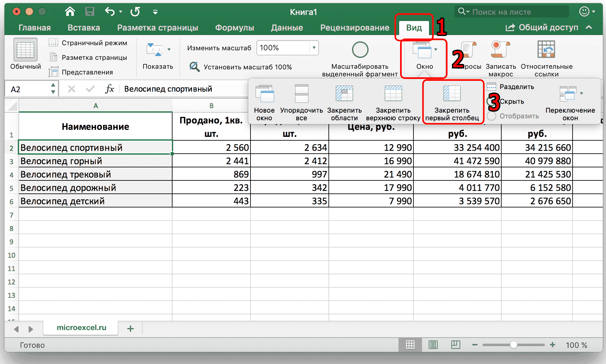
Task: Toggle Normal view in the status bar
Action: coord(410,345)
